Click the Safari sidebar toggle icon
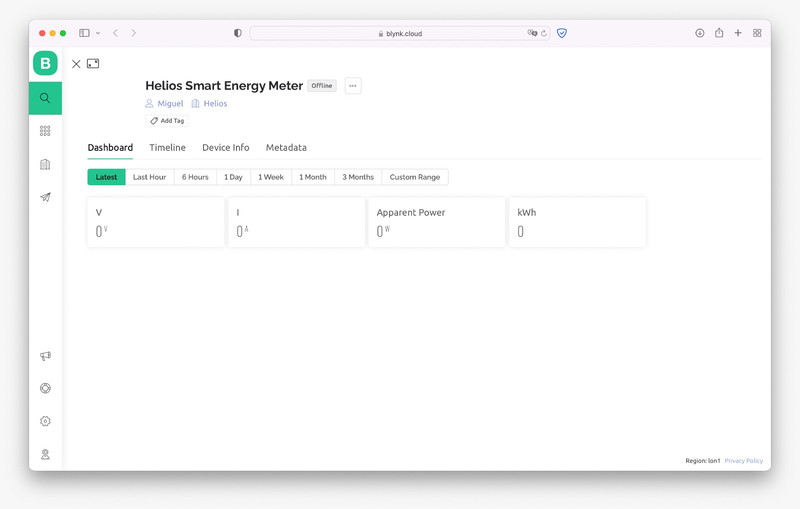This screenshot has height=509, width=800. point(84,33)
